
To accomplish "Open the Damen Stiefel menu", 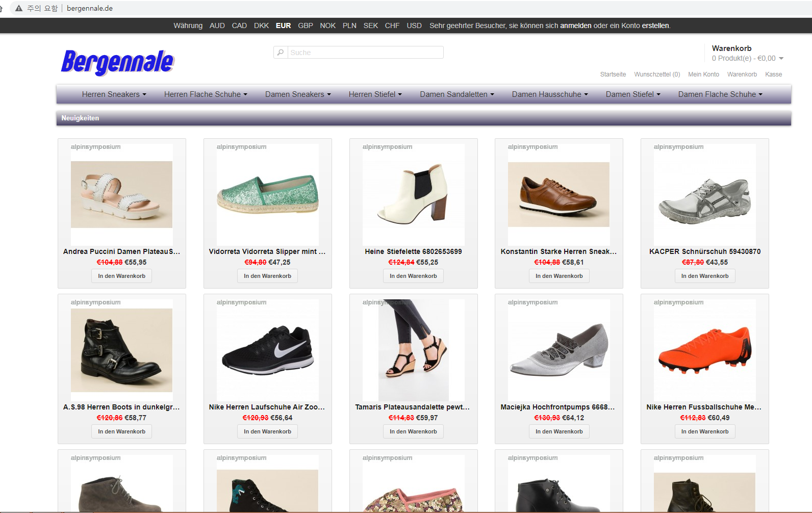I will (633, 94).
